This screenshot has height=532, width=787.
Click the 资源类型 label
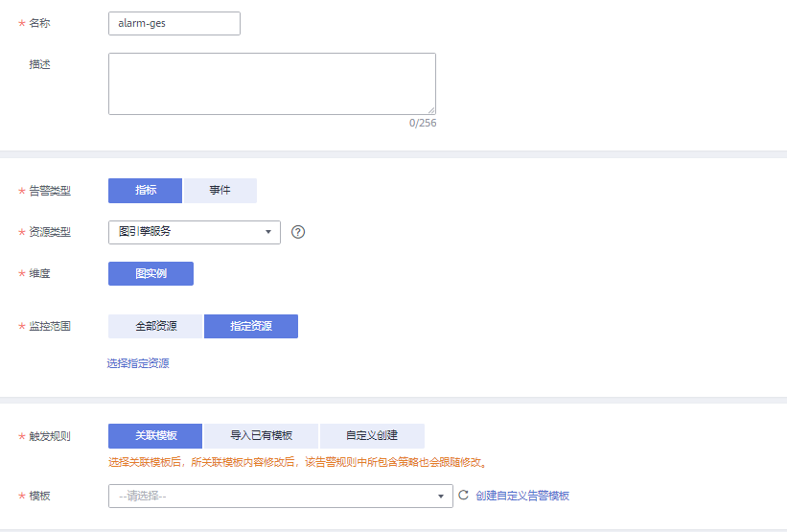click(x=50, y=232)
